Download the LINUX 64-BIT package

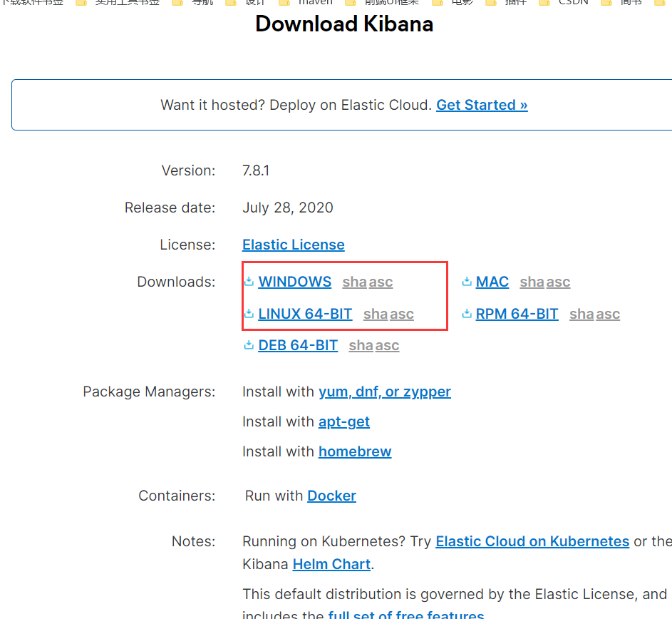pos(305,314)
